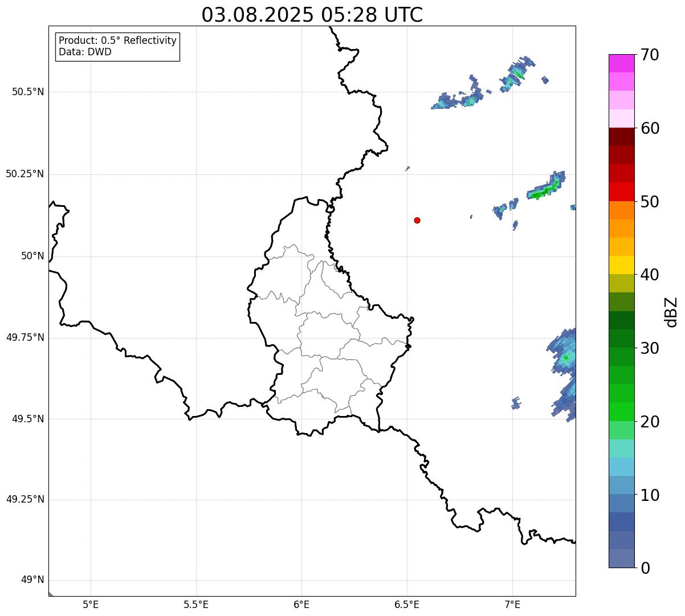The height and width of the screenshot is (616, 685).
Task: Click the 49.75°N latitude label
Action: tap(25, 337)
